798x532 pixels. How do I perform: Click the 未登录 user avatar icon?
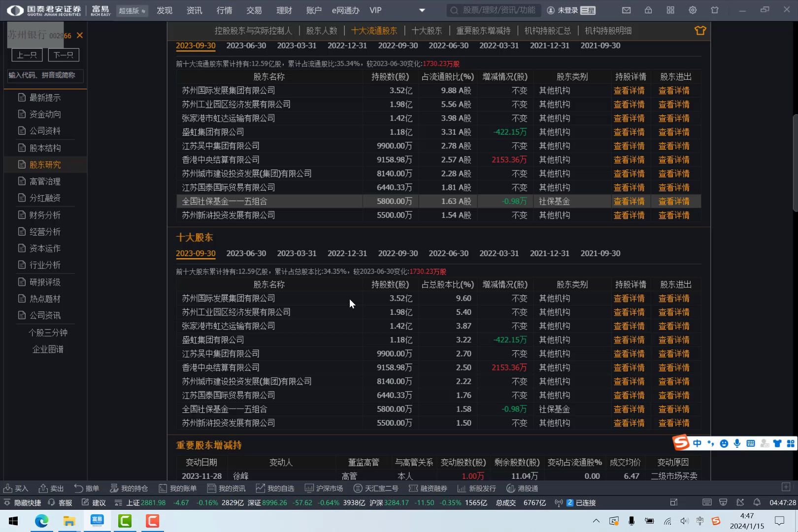[551, 10]
